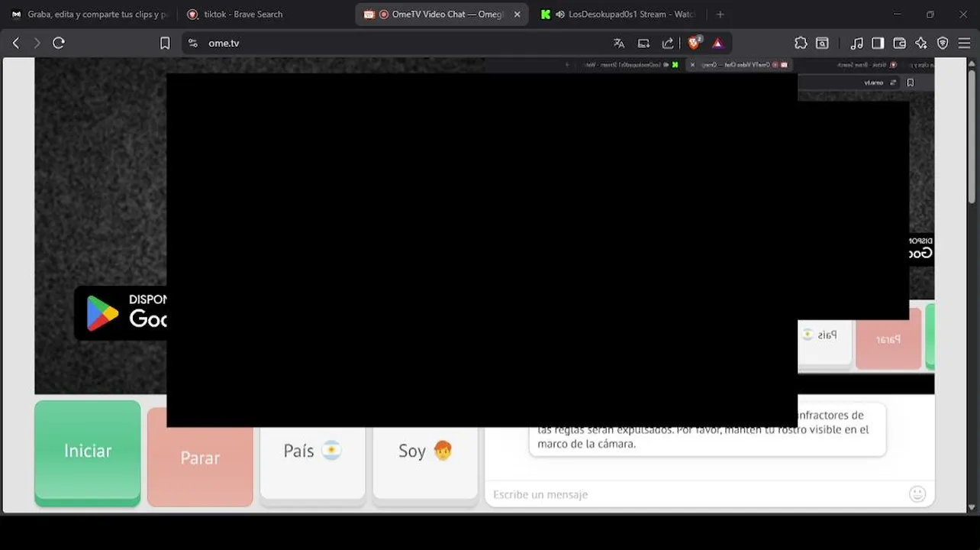Bookmark this page
Screen dimensions: 980x550
pyautogui.click(x=165, y=44)
